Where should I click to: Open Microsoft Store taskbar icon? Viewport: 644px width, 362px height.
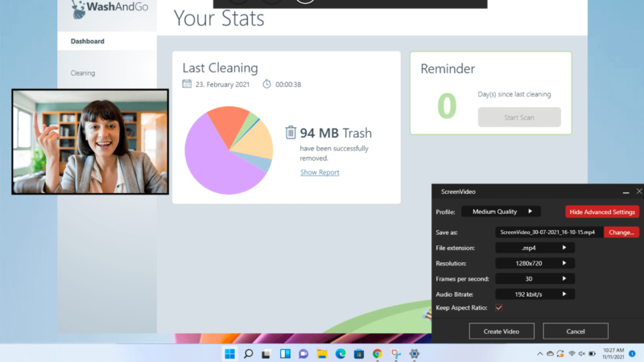(358, 353)
